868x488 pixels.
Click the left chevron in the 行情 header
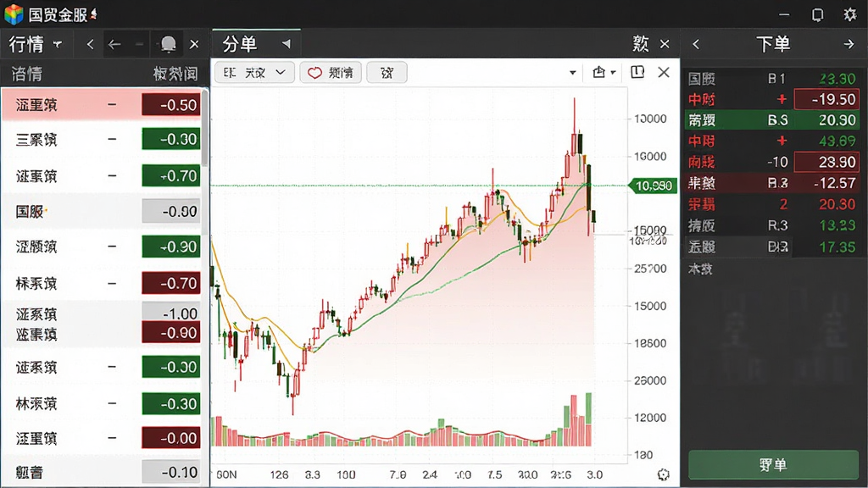click(x=90, y=44)
